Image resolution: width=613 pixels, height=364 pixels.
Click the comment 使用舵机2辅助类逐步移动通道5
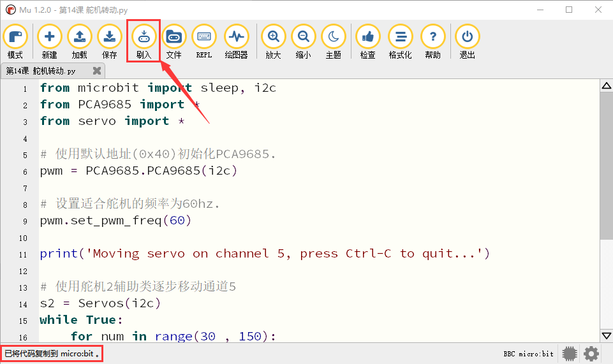138,287
